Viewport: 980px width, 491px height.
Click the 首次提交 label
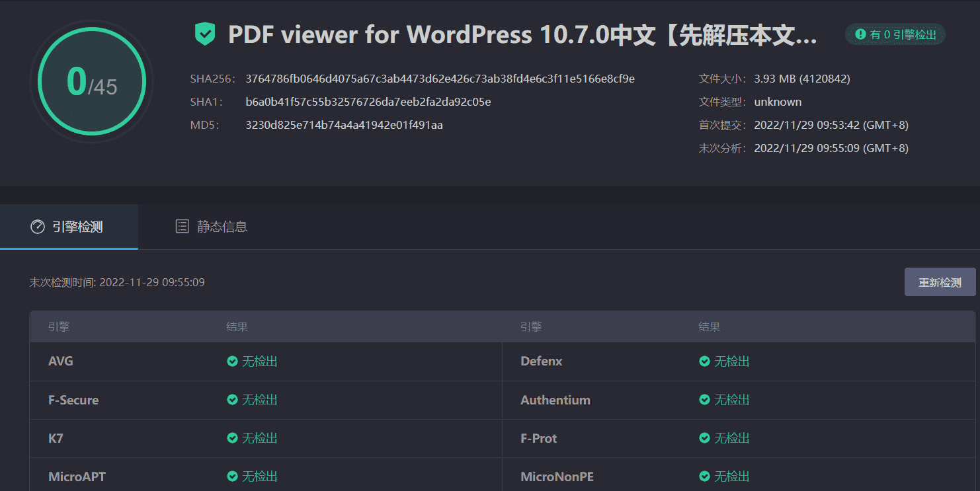[x=723, y=125]
